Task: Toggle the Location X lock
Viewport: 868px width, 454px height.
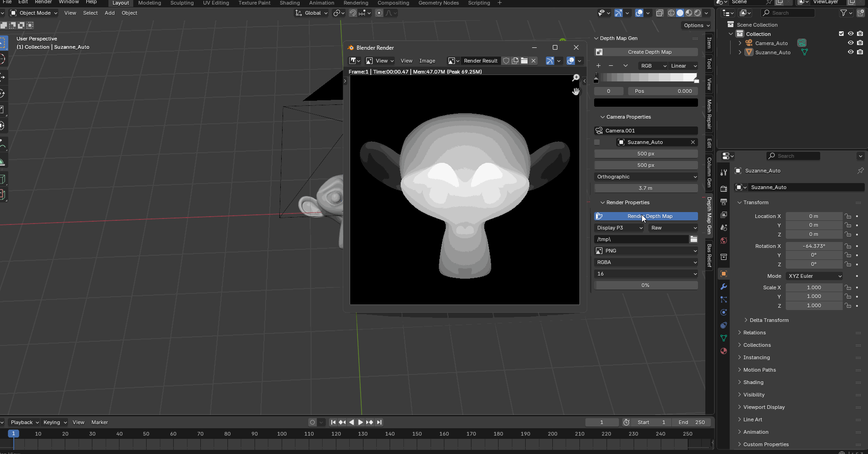Action: [x=848, y=216]
